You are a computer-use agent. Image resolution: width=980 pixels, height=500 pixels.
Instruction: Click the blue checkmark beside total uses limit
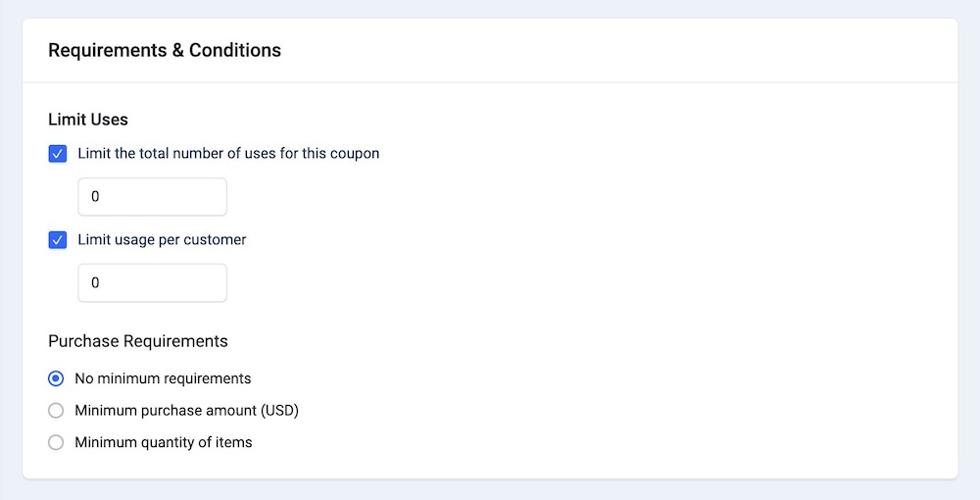[x=57, y=154]
